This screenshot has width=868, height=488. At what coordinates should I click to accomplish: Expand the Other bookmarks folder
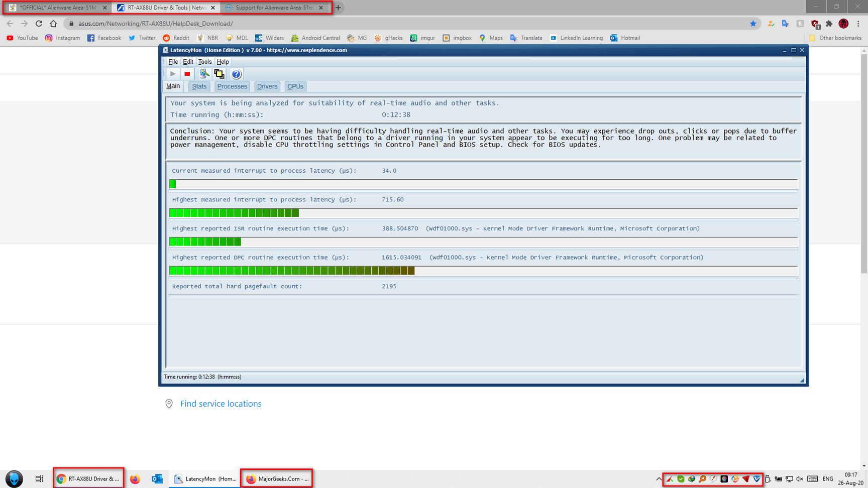coord(835,38)
